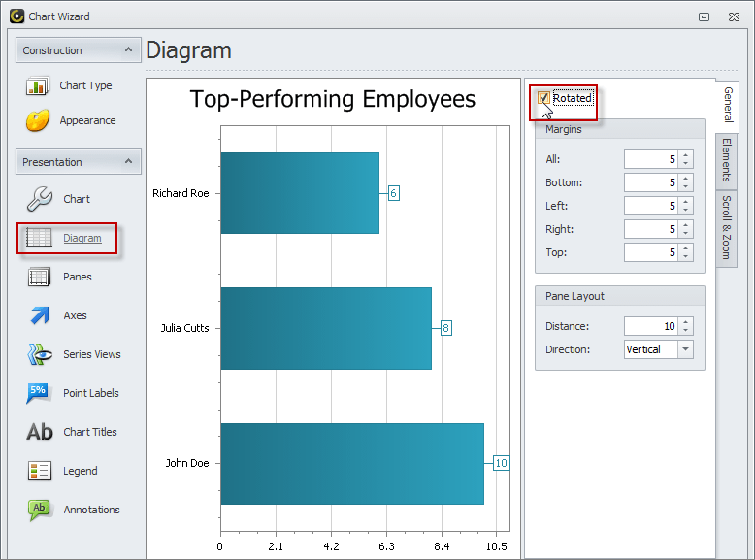Image resolution: width=755 pixels, height=560 pixels.
Task: Click the All margins input field
Action: 650,159
